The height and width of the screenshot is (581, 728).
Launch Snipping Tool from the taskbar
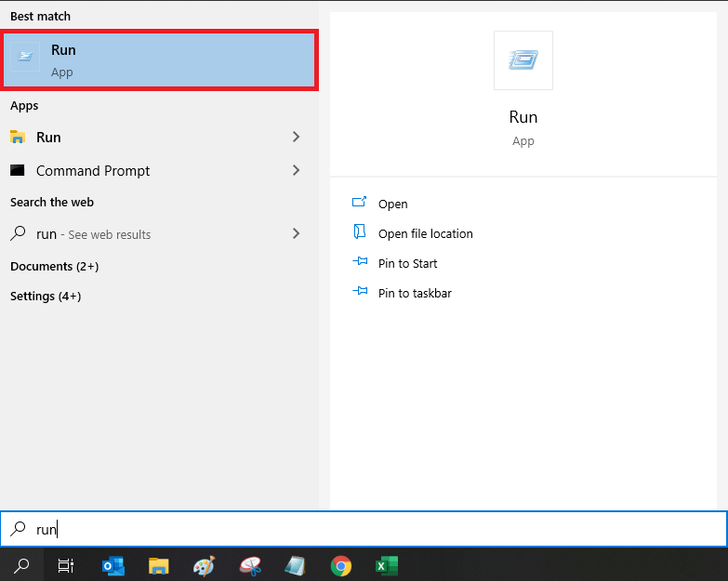250,565
